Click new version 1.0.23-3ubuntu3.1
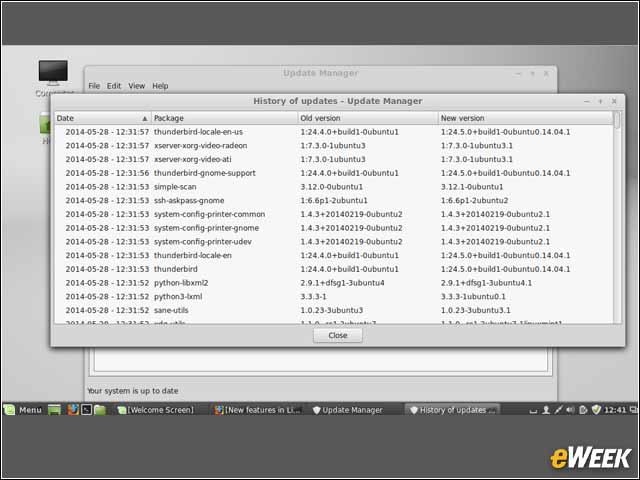This screenshot has height=480, width=640. 476,310
